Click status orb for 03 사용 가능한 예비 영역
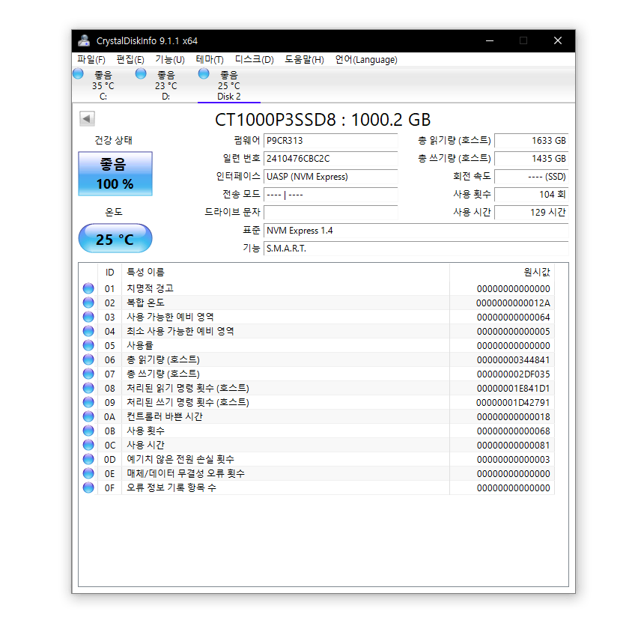 point(88,317)
